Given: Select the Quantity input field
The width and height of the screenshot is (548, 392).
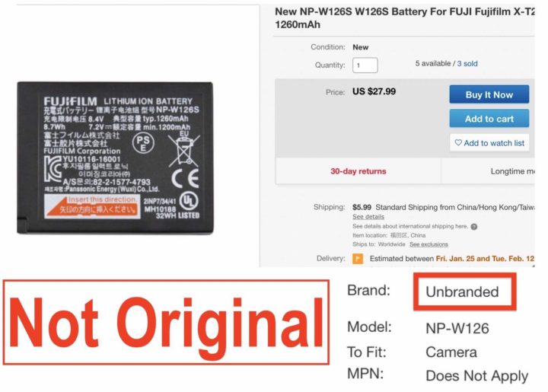Looking at the screenshot, I should tap(365, 65).
